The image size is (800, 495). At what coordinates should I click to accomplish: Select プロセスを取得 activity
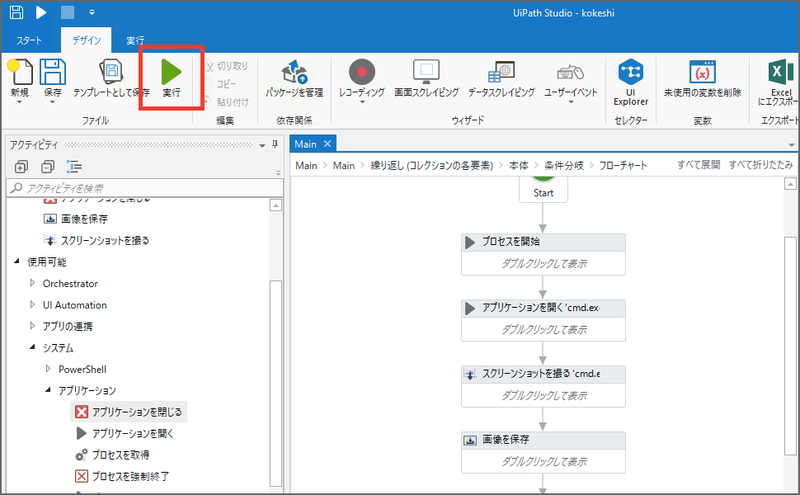[x=112, y=455]
